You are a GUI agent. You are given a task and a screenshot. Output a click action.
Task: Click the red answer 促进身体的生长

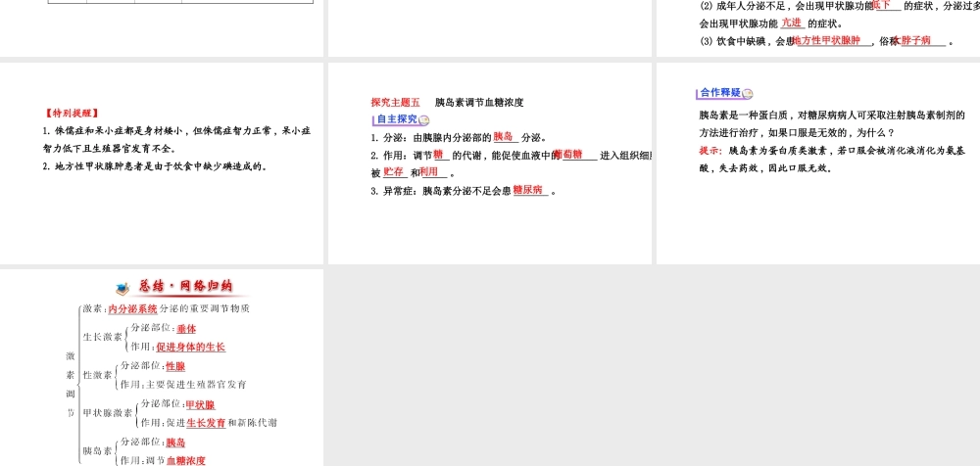[191, 347]
